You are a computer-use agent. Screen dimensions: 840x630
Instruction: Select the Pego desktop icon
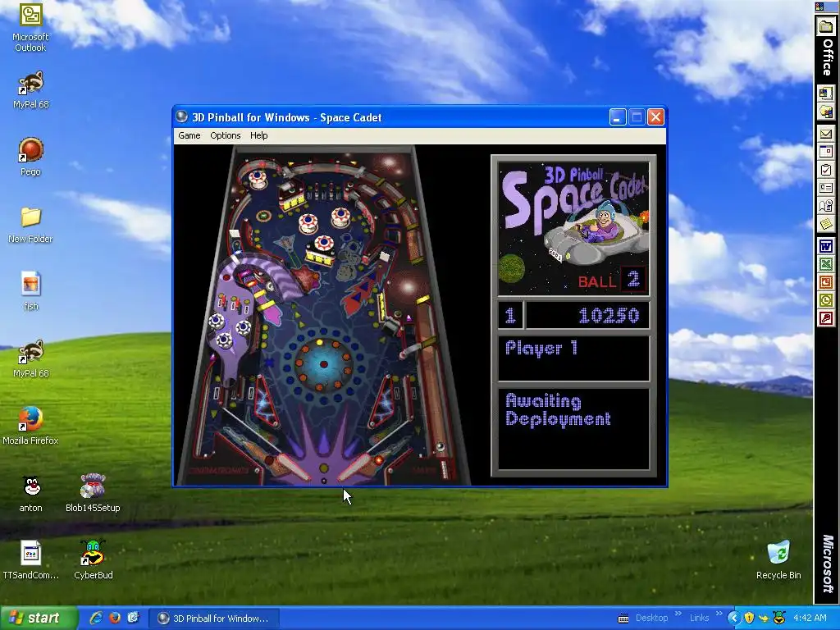[30, 155]
